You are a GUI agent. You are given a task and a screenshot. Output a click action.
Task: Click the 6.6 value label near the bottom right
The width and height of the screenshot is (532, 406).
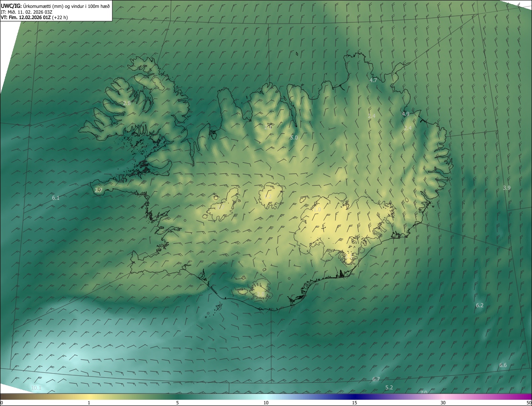point(503,365)
